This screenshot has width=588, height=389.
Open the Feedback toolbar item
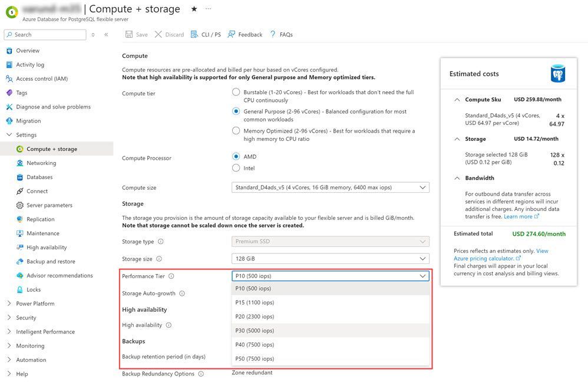pyautogui.click(x=232, y=35)
